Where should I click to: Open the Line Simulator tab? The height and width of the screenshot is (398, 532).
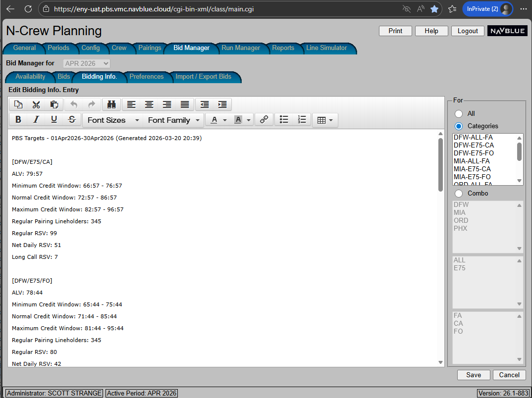point(326,48)
